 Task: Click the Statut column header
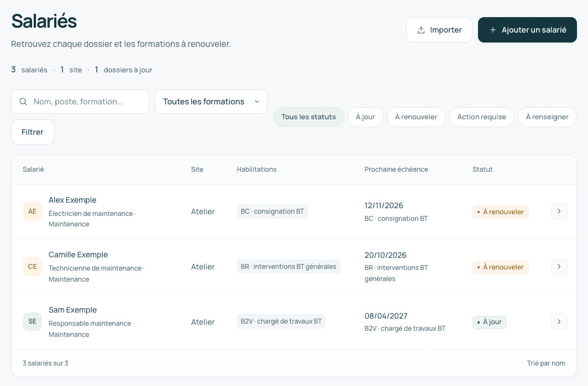[482, 170]
